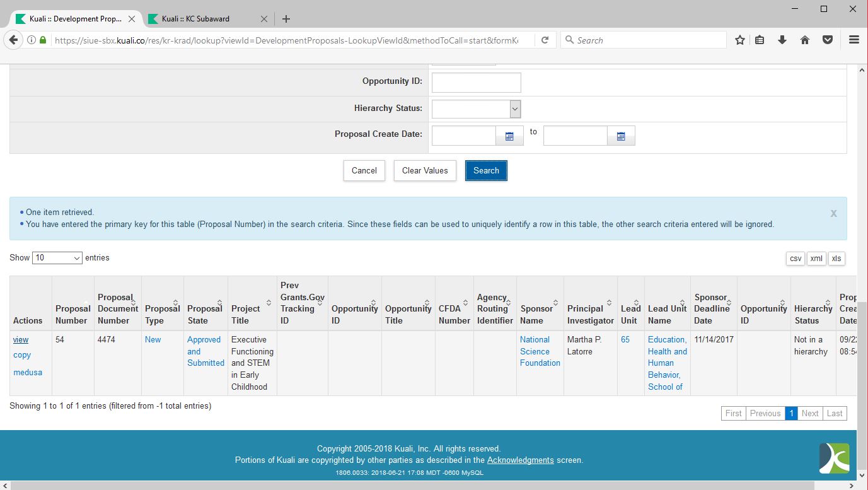
Task: Click into the Opportunity ID text field
Action: pyautogui.click(x=476, y=83)
